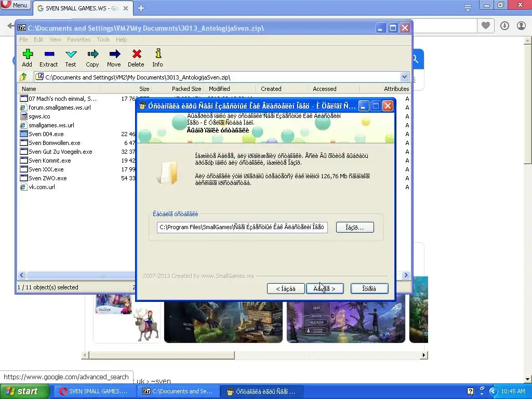Sort by the Modified column header
Screen dimensions: 532x399
(230, 89)
